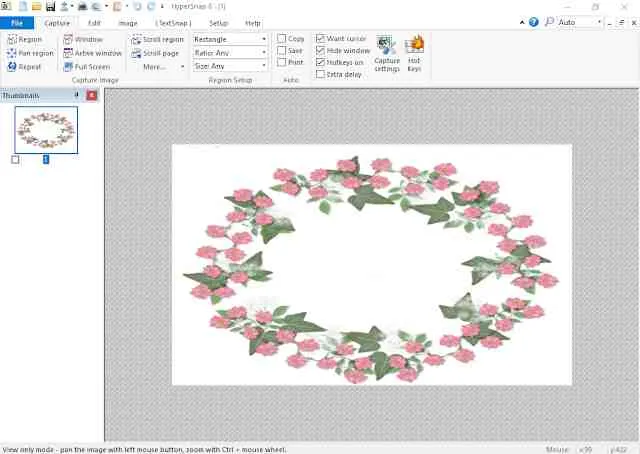Viewport: 640px width, 454px height.
Task: Enable the Extra delay checkbox
Action: click(x=320, y=74)
